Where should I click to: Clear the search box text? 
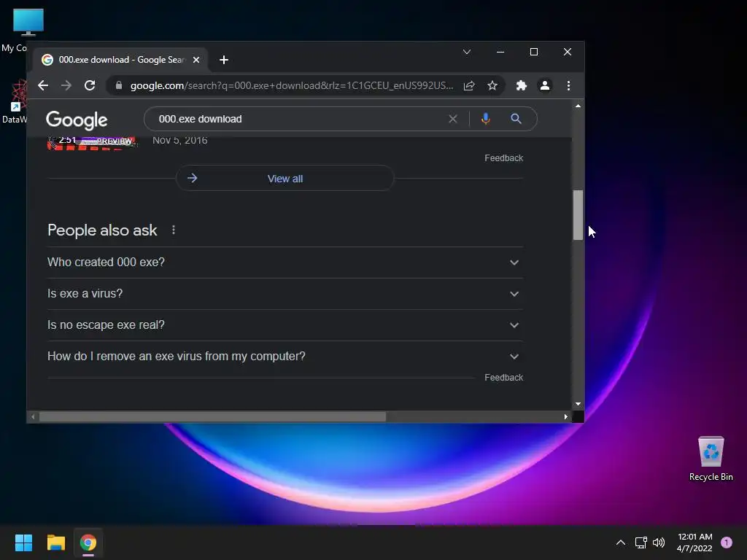pos(452,119)
